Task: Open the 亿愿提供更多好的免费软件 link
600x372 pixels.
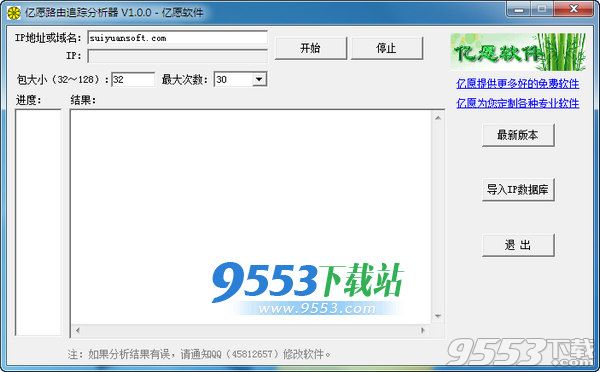Action: [517, 83]
